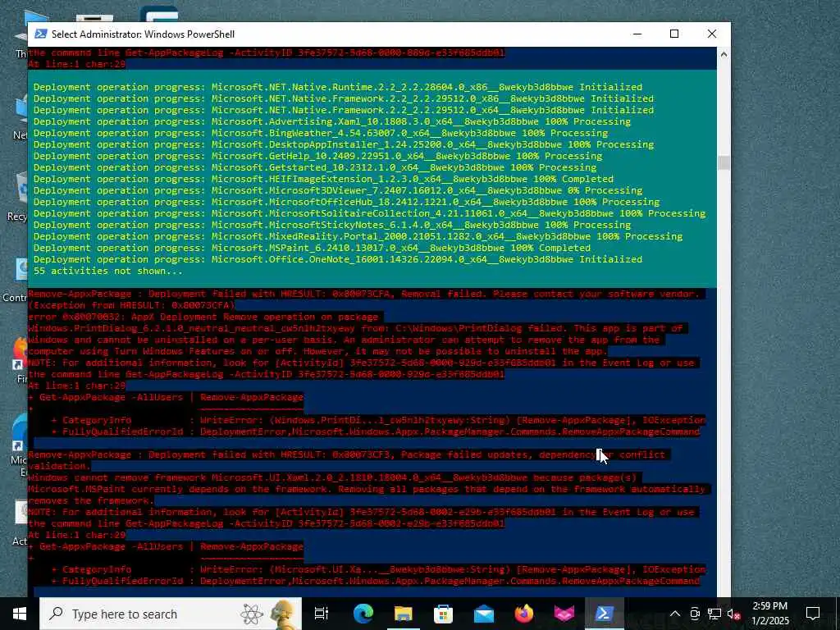Click the Microsoft3DViewer 0% Processing line
Viewport: 840px width, 630px height.
pos(338,190)
